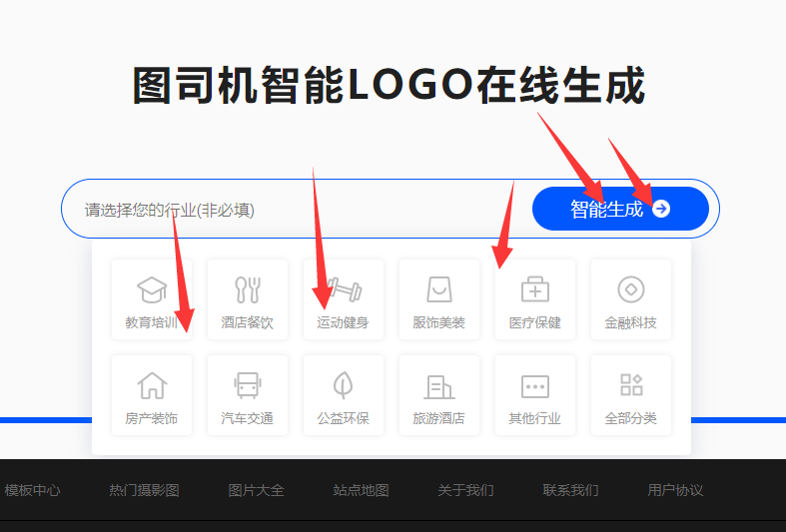This screenshot has height=532, width=786.
Task: Choose the 酒店餐饮 fork and spoon icon
Action: pos(248,289)
